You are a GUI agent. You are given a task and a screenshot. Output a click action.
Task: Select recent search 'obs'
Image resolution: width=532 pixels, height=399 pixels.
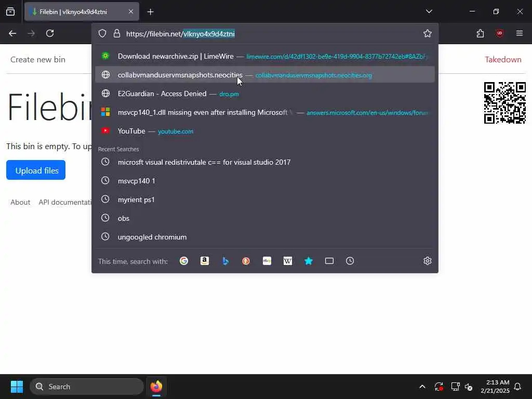pyautogui.click(x=264, y=218)
